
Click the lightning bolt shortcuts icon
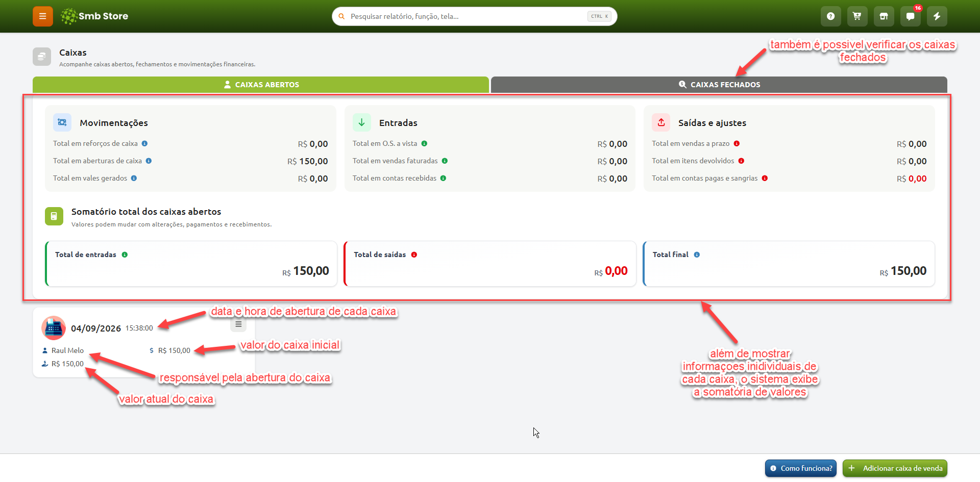pos(937,16)
